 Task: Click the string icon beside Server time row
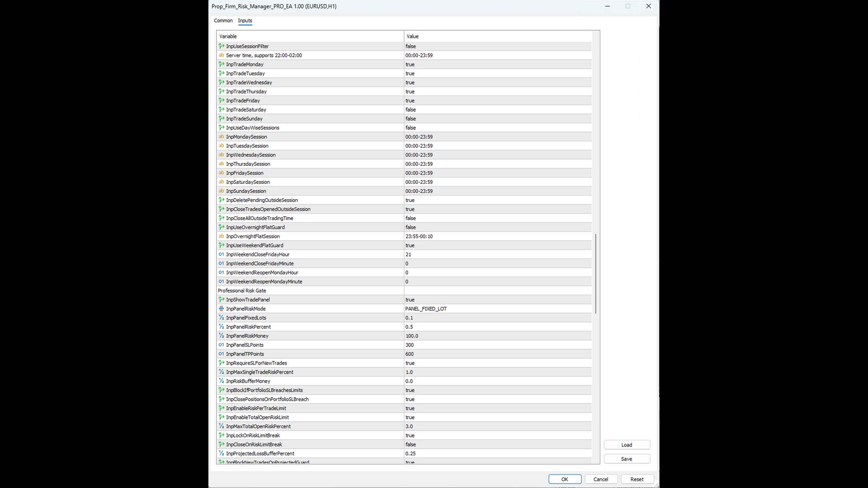(x=222, y=55)
